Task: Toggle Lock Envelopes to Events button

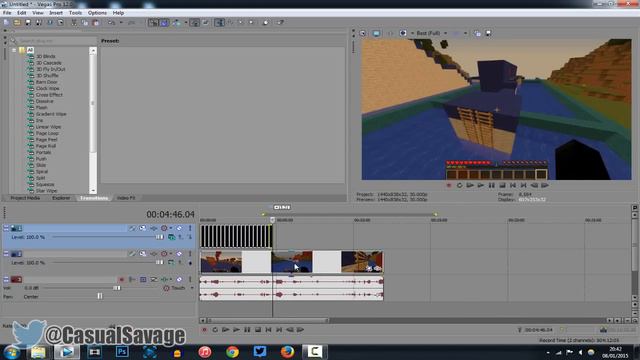Action: 195,22
